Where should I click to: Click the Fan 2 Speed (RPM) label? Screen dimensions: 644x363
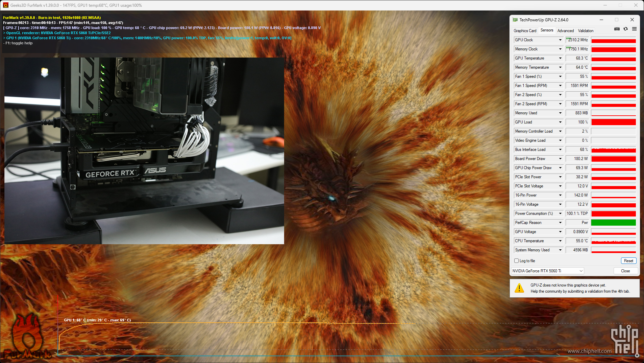(531, 104)
